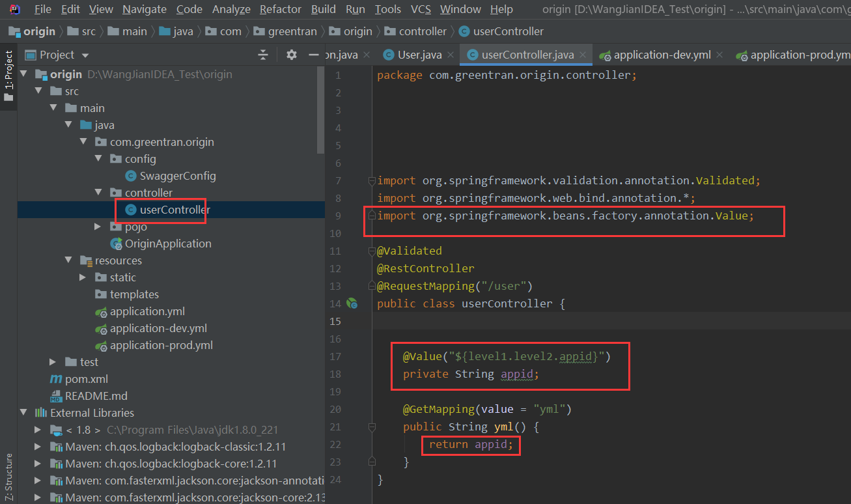Screen dimensions: 851x504
Task: Collapse the config package
Action: point(98,158)
